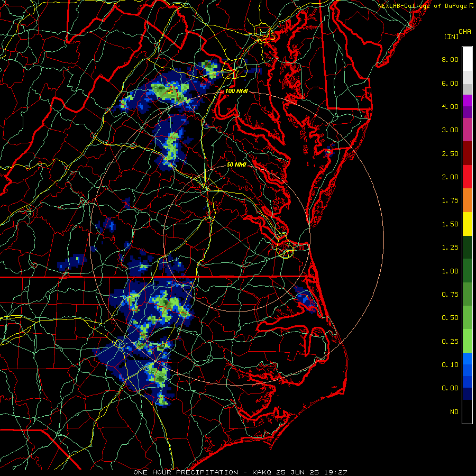Click the OHA product label
This screenshot has height=476, width=476.
click(x=465, y=32)
